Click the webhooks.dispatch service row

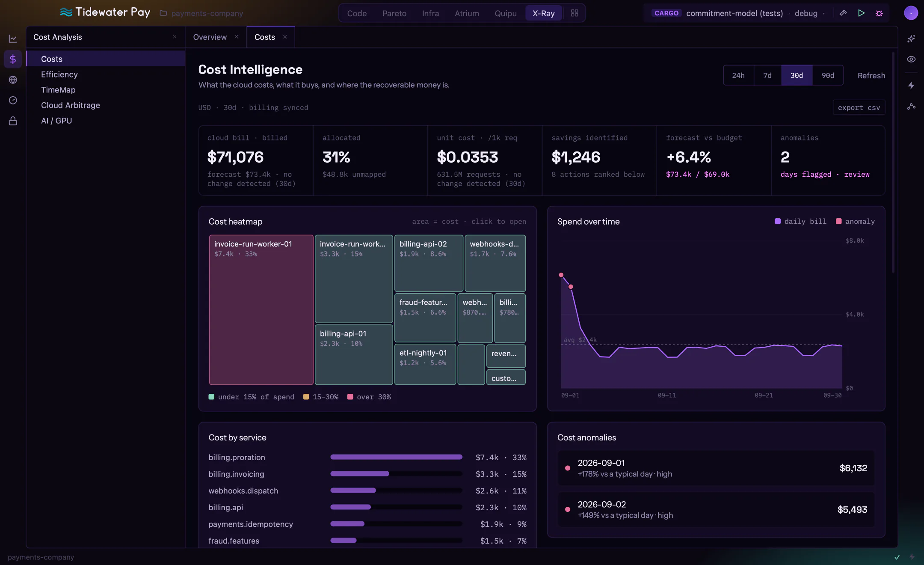click(x=367, y=491)
